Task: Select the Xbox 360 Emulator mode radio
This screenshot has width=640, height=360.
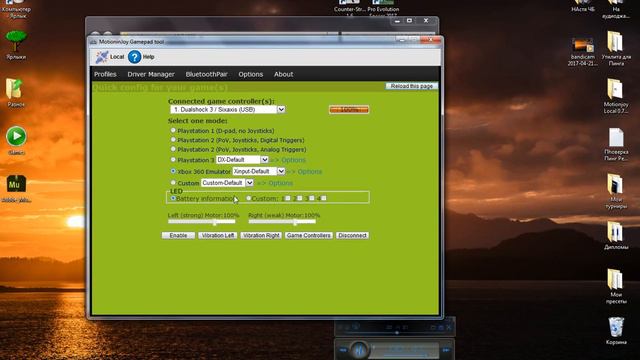Action: (173, 171)
